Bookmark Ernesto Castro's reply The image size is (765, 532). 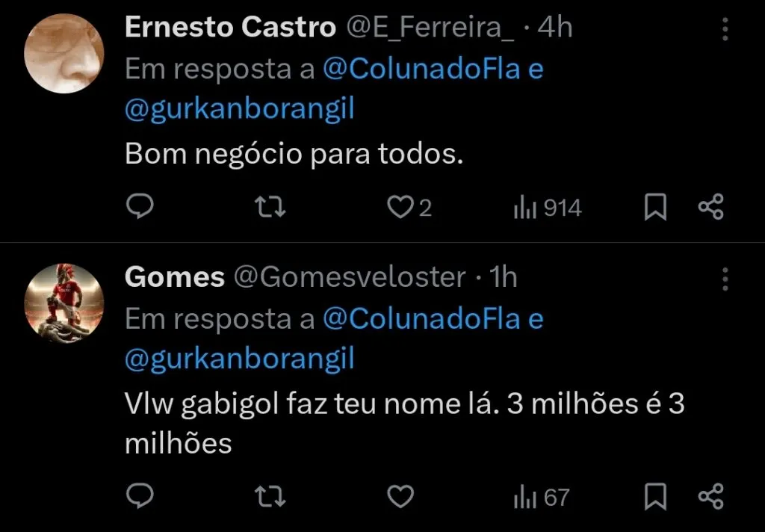[655, 207]
